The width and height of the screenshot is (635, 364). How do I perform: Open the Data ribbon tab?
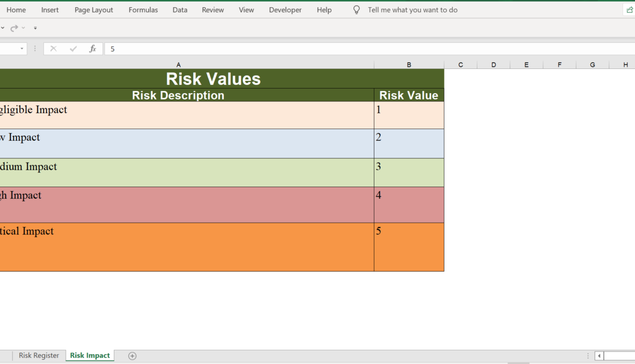(180, 9)
